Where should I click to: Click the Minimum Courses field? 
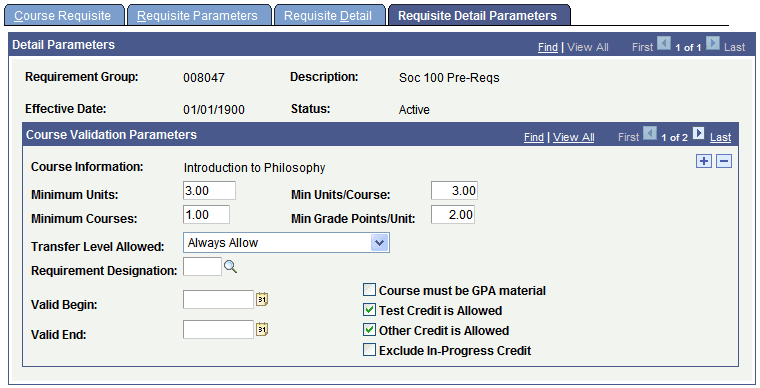[x=206, y=215]
